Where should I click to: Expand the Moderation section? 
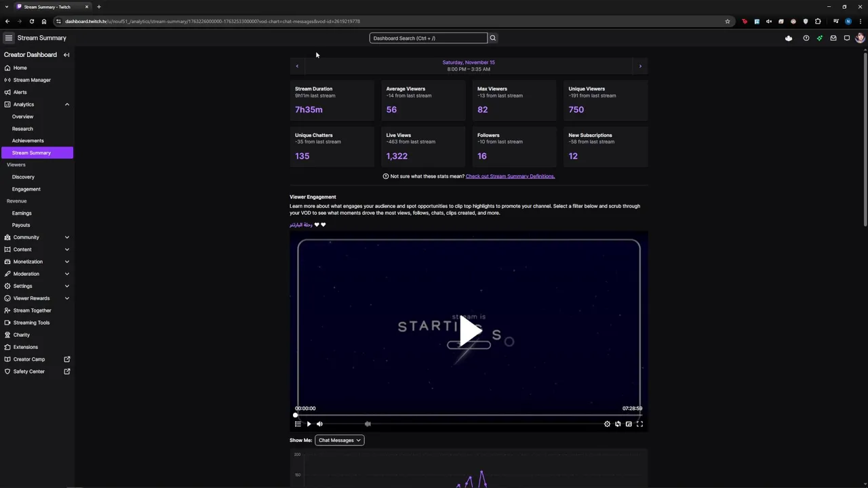pyautogui.click(x=66, y=274)
